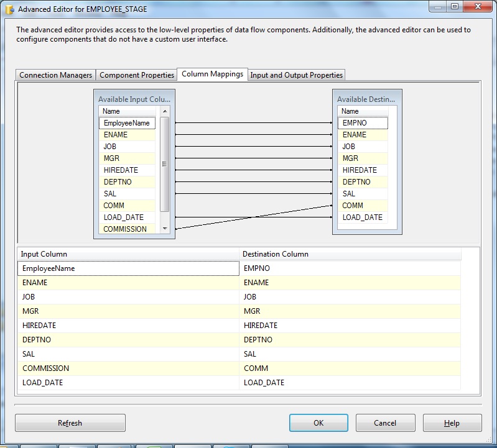This screenshot has width=497, height=448.
Task: Select JOB cell in Destination Column grid
Action: pos(350,297)
